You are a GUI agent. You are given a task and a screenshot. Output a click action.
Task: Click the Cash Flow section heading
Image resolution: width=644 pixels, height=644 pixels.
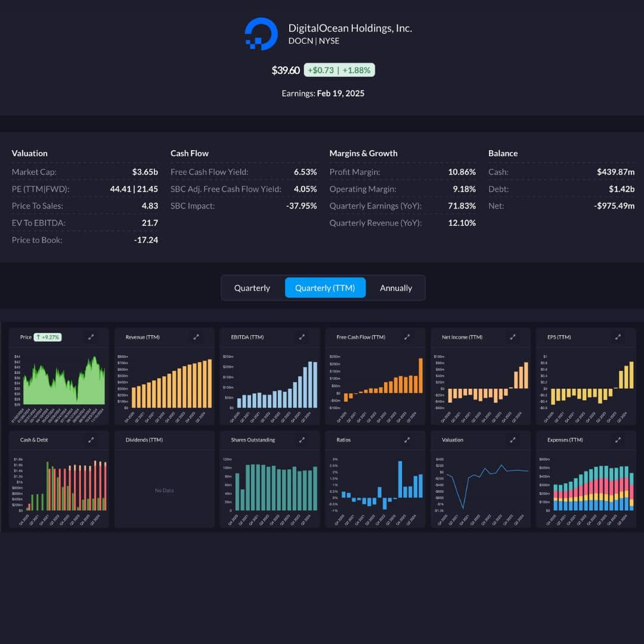pos(190,153)
